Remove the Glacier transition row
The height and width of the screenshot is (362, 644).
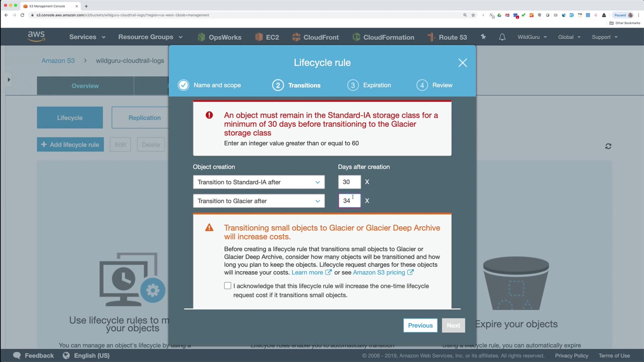point(367,201)
